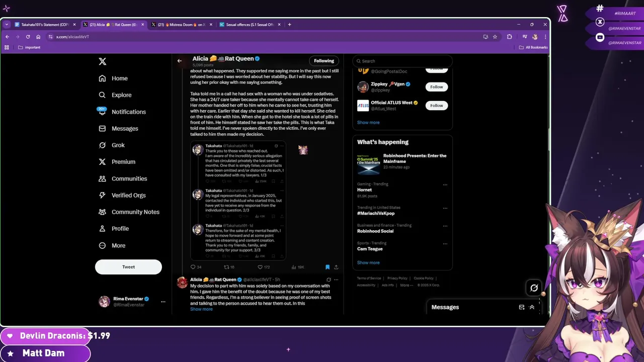
Task: Like the tweet with 172 likes
Action: [x=260, y=267]
